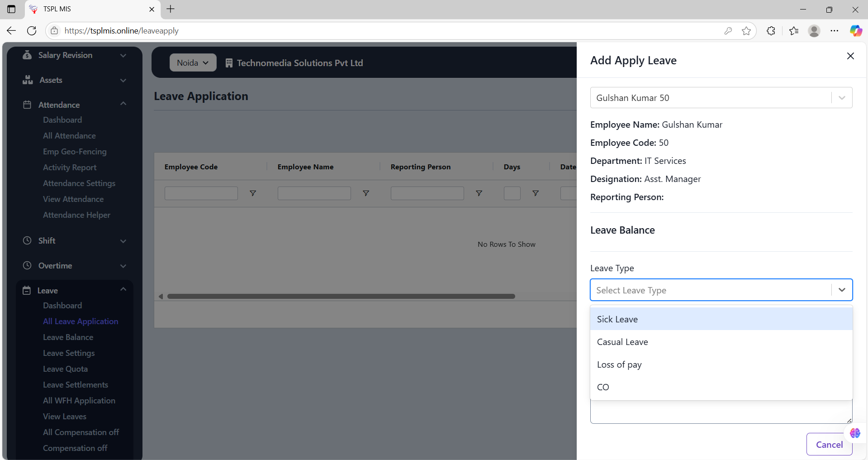Click the Overtime clock icon
868x460 pixels.
[27, 265]
